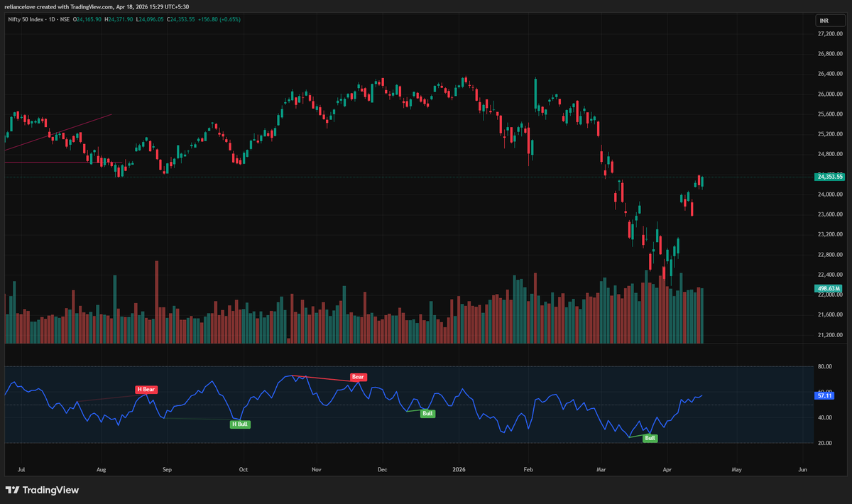
Task: Click the red Bear divergence label
Action: (x=358, y=377)
